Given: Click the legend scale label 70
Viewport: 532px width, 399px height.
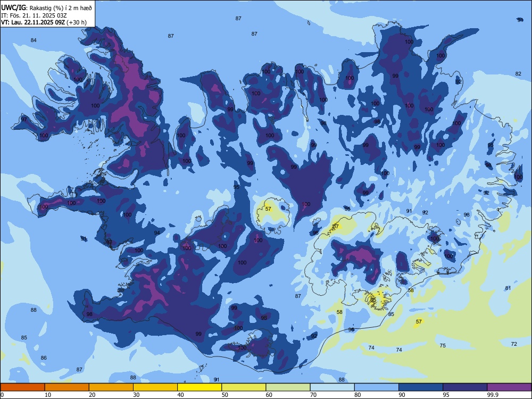Looking at the screenshot, I should pos(313,395).
